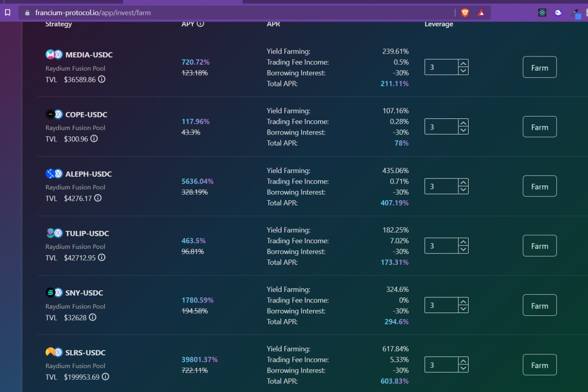Click the info icon beside TVL $36589.86

(x=102, y=79)
